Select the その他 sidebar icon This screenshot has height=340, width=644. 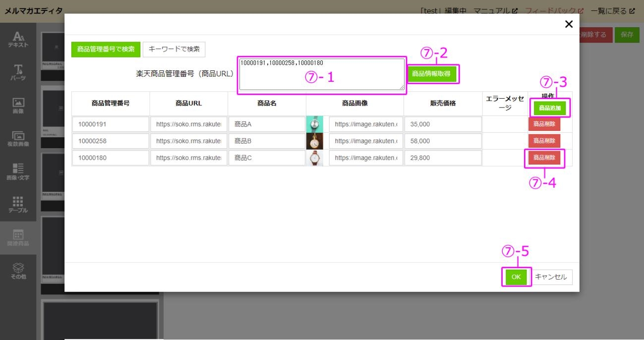(x=18, y=271)
